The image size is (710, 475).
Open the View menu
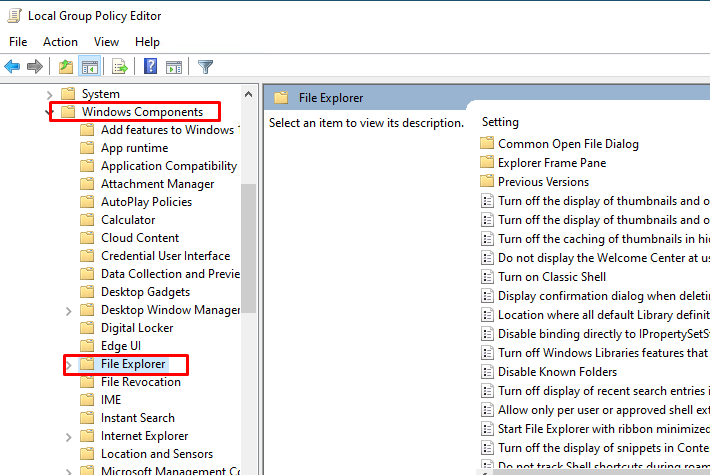pos(106,42)
